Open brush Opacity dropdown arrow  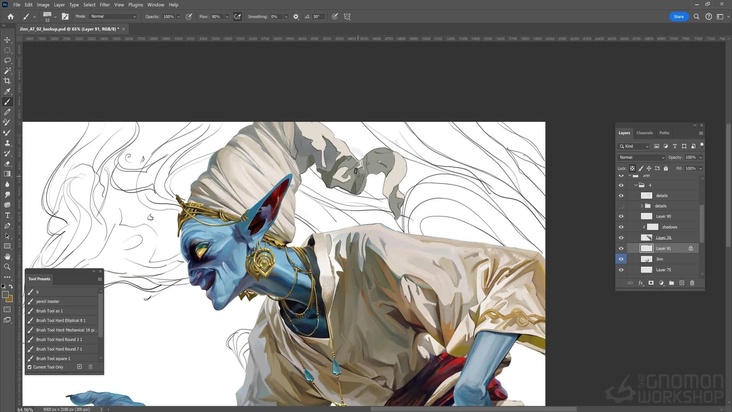point(178,17)
